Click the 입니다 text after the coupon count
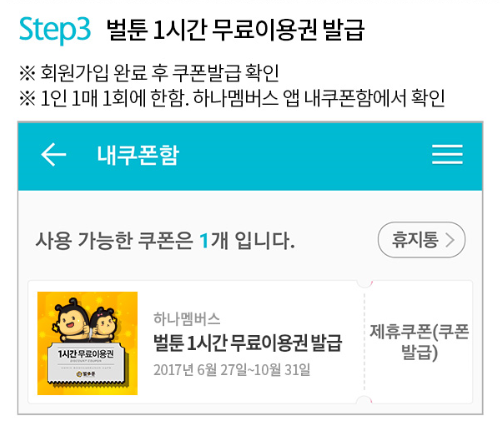 click(265, 241)
